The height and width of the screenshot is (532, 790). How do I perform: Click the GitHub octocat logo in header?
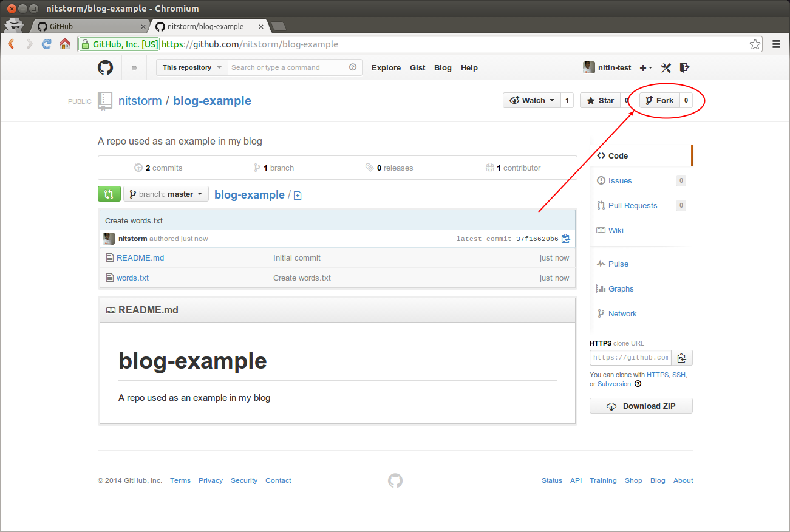coord(106,67)
